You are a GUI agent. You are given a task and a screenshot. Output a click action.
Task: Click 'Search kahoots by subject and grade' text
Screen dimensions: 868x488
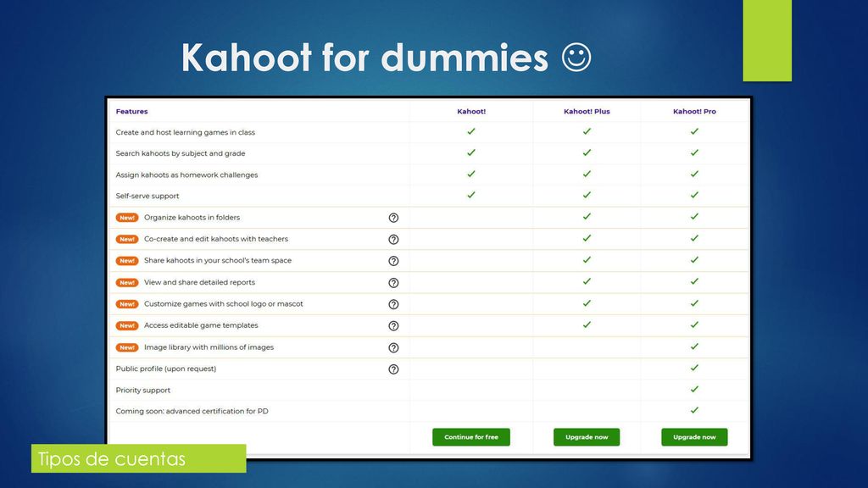tap(181, 153)
